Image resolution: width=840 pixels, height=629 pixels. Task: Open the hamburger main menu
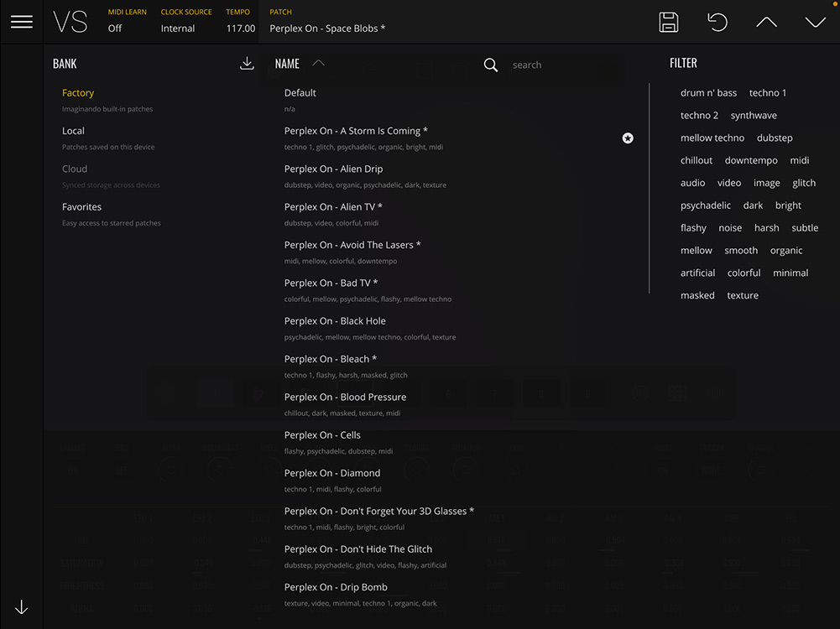click(22, 22)
